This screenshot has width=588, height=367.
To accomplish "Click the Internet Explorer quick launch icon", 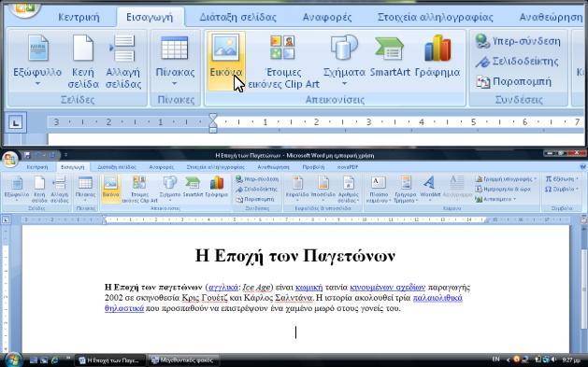I will (55, 360).
